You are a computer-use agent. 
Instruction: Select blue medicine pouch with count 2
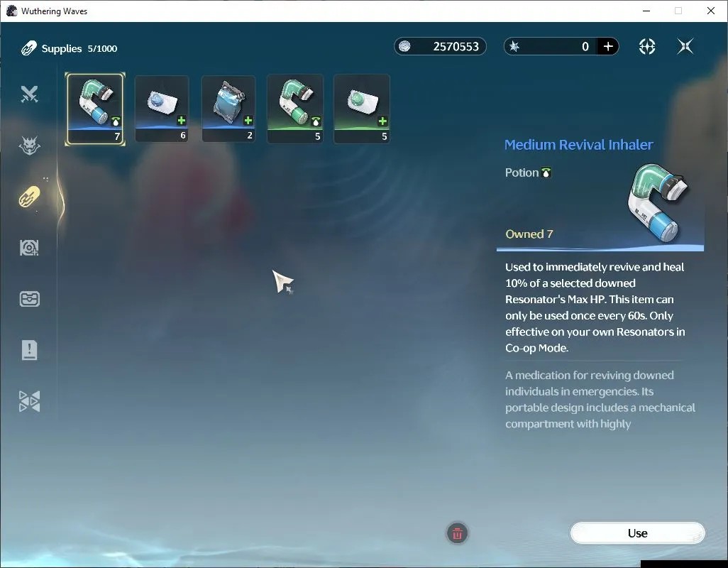[x=228, y=109]
